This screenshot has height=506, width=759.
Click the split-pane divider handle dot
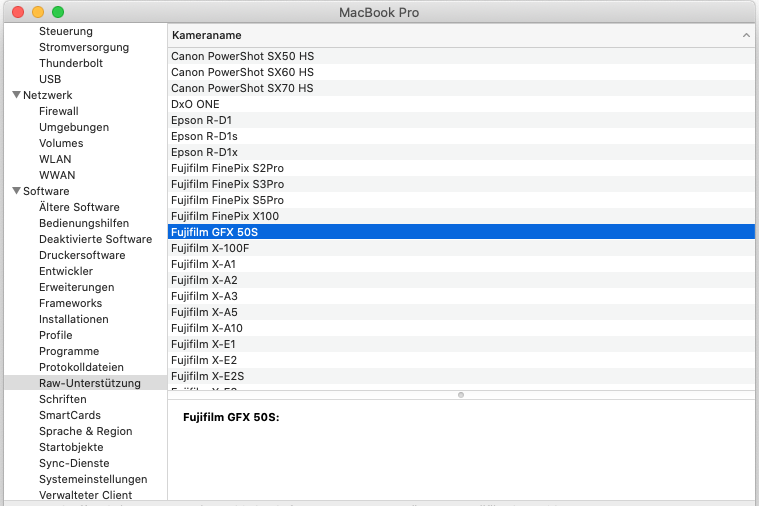tap(461, 395)
